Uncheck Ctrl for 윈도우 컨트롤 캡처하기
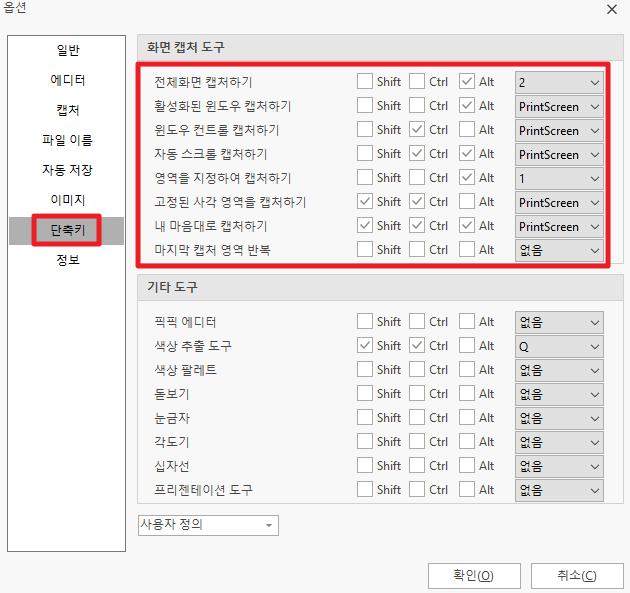The height and width of the screenshot is (593, 630). [417, 129]
